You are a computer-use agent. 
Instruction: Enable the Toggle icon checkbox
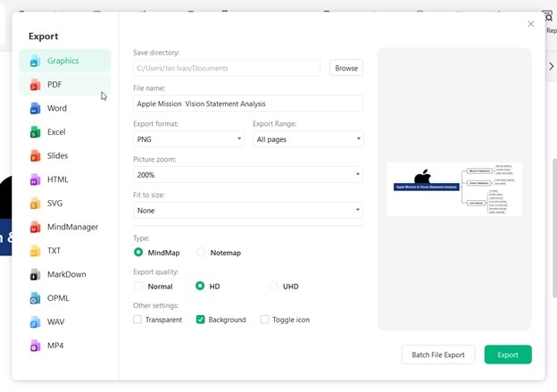point(264,319)
